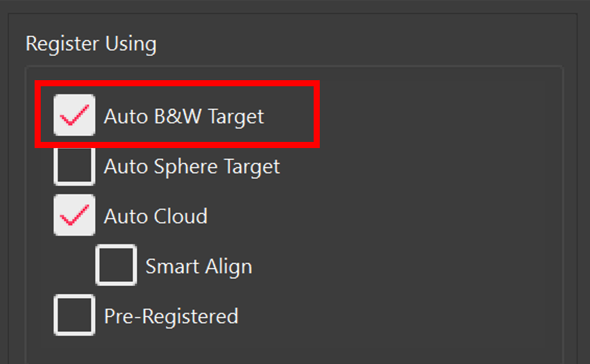Click the "Pre-Registered" label text
Image resolution: width=590 pixels, height=364 pixels.
(170, 316)
